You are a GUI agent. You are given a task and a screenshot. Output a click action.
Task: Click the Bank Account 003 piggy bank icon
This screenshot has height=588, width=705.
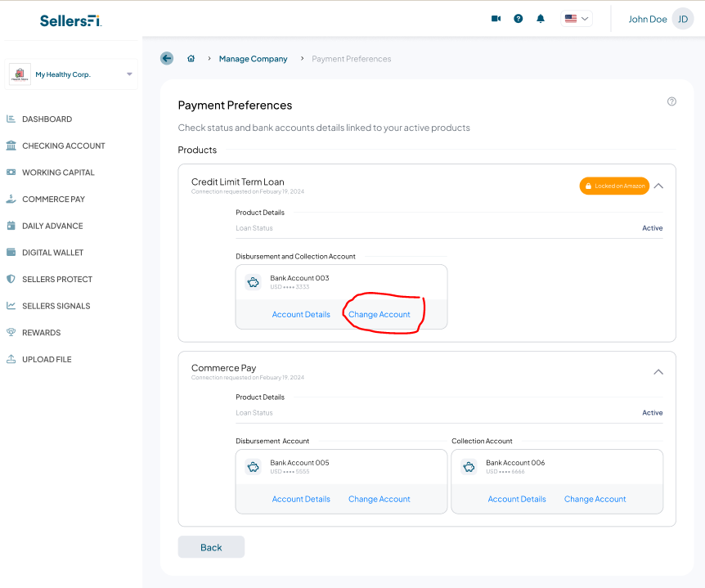[254, 282]
